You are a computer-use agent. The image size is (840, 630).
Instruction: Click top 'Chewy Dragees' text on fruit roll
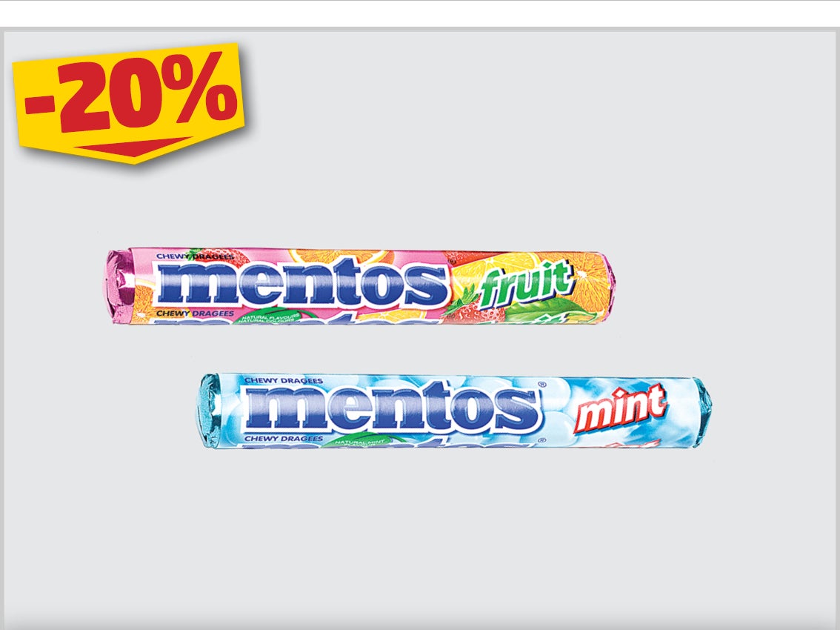coord(195,257)
